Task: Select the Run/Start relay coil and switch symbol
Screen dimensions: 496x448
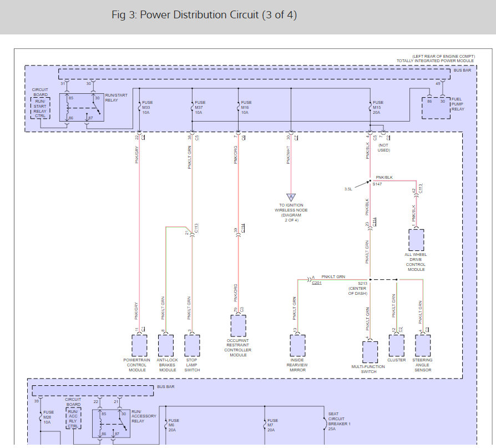Action: point(82,107)
